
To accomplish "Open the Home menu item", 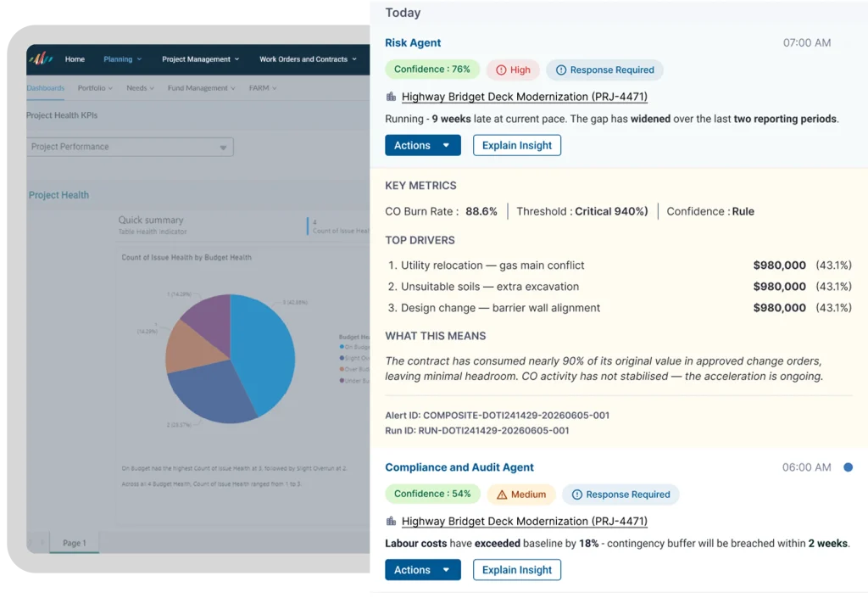I will 75,59.
